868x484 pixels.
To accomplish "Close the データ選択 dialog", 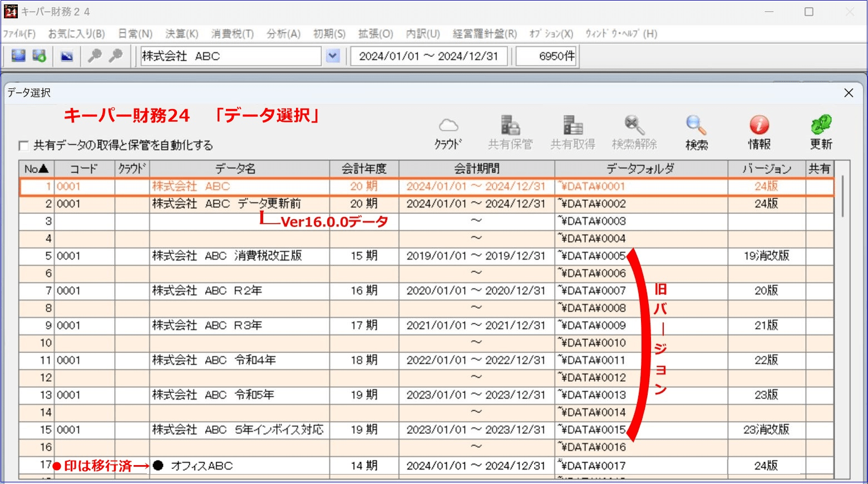I will (x=849, y=93).
